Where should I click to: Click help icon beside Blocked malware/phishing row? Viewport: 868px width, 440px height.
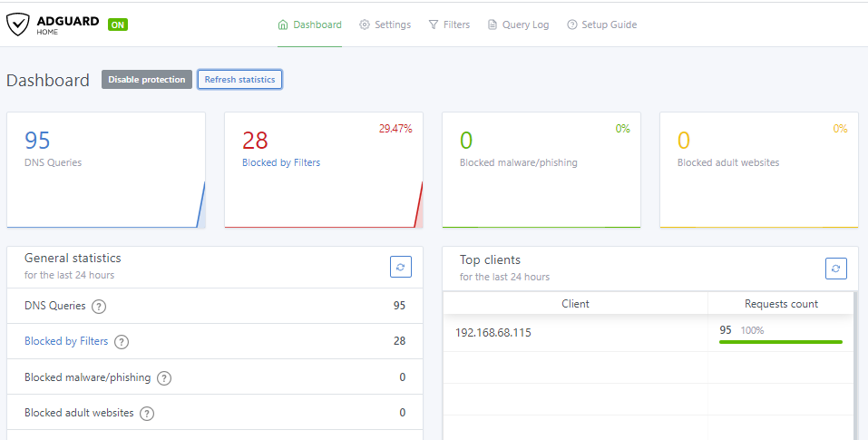coord(164,378)
